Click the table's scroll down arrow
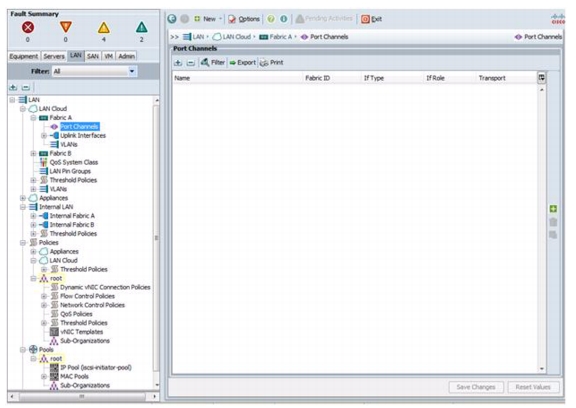576x408 pixels. pyautogui.click(x=542, y=369)
